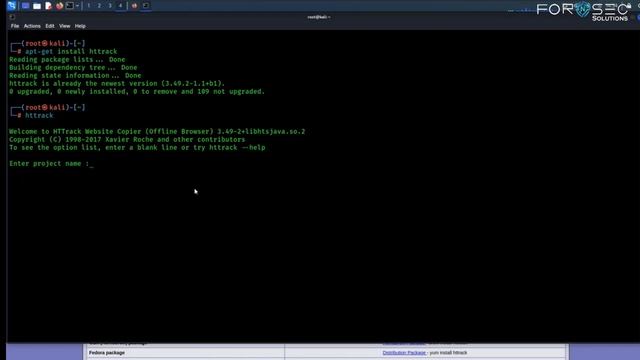Screen dimensions: 640x360
Task: Expand the terminal launcher dropdown arrow
Action: 77,6
